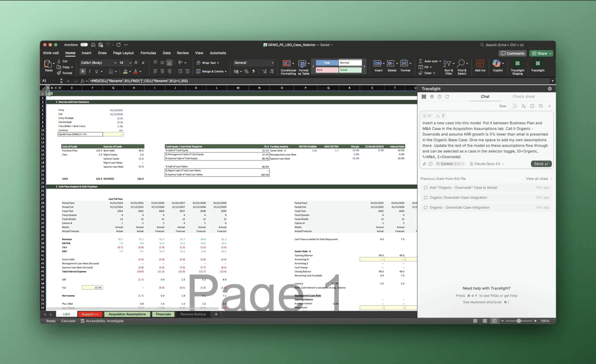This screenshot has width=596, height=364.
Task: Open the Formulas ribbon tab
Action: click(x=148, y=53)
